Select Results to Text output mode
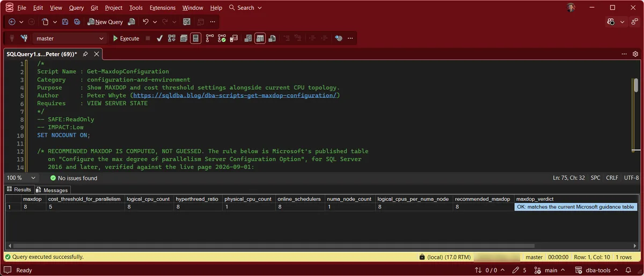This screenshot has width=644, height=276. pyautogui.click(x=247, y=39)
